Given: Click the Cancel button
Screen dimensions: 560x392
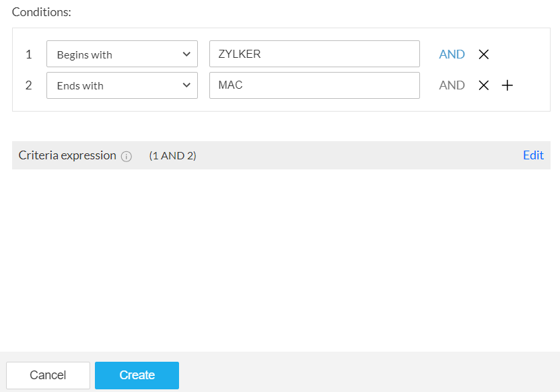Looking at the screenshot, I should tap(48, 375).
